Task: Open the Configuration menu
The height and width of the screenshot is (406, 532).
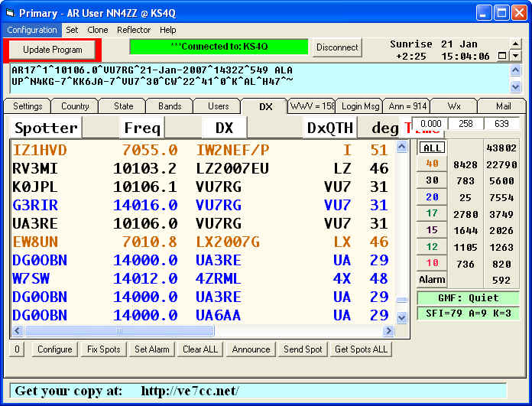Action: point(32,30)
